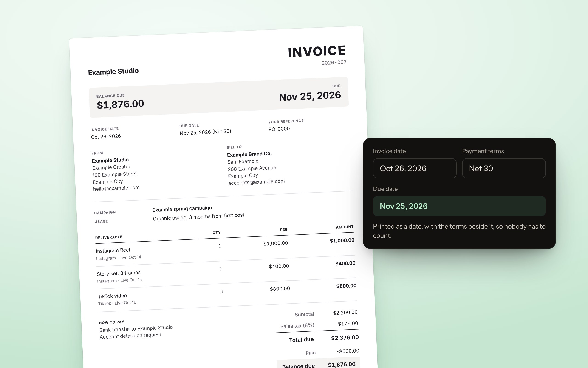Viewport: 588px width, 368px height.
Task: Click 100 Example Street address line
Action: (114, 174)
